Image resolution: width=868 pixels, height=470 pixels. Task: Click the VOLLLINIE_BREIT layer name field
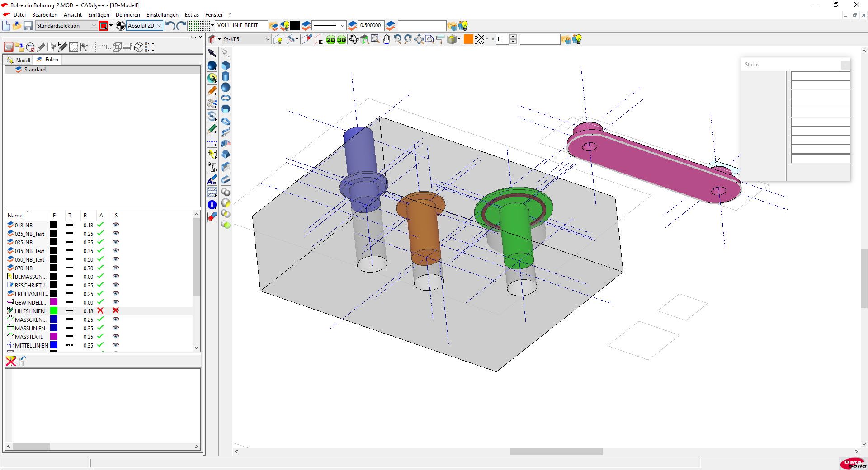pos(241,26)
